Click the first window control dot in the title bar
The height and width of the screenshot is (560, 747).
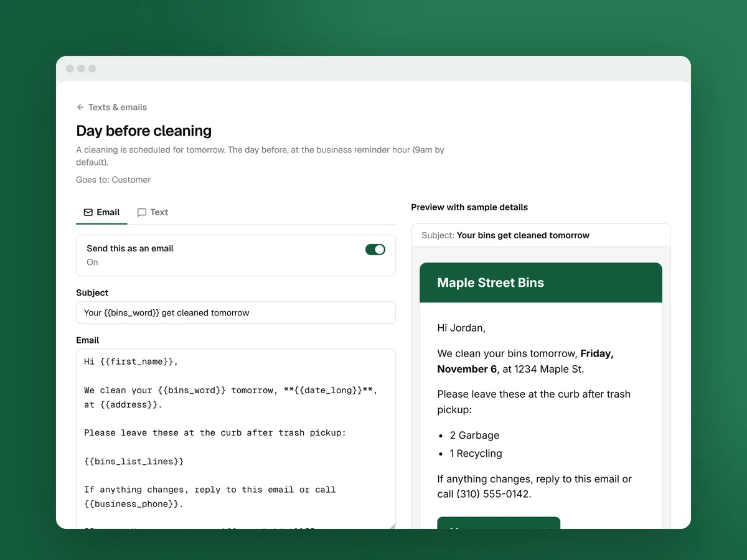pos(70,68)
